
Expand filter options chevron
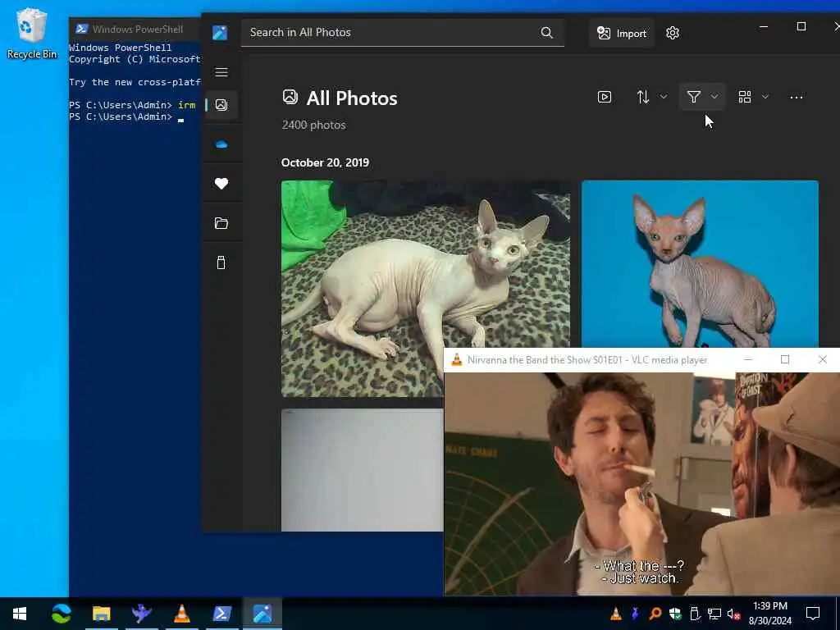click(x=714, y=97)
